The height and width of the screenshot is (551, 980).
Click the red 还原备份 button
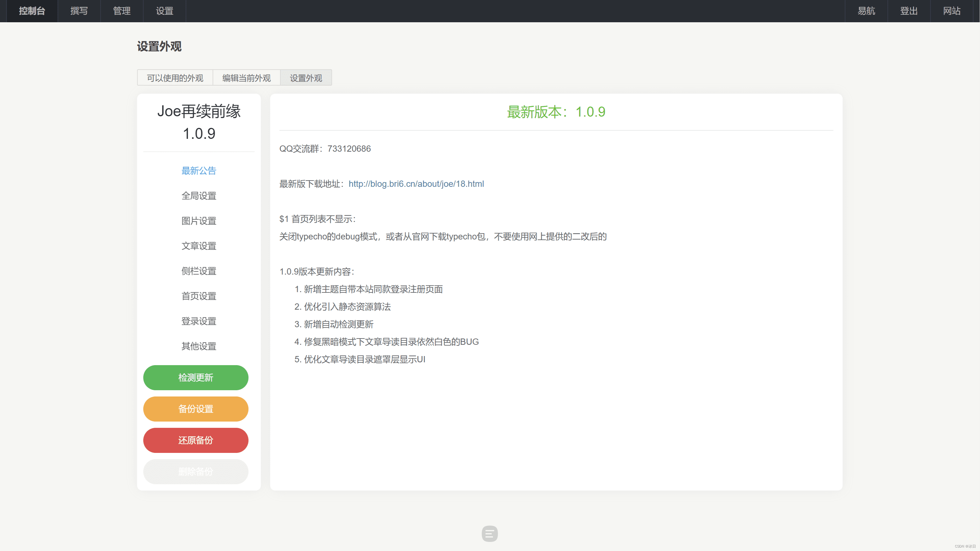(196, 440)
